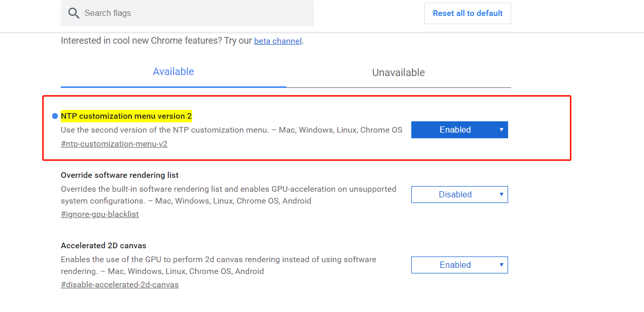The image size is (644, 312).
Task: Click the Override software rendering list title
Action: tap(120, 175)
